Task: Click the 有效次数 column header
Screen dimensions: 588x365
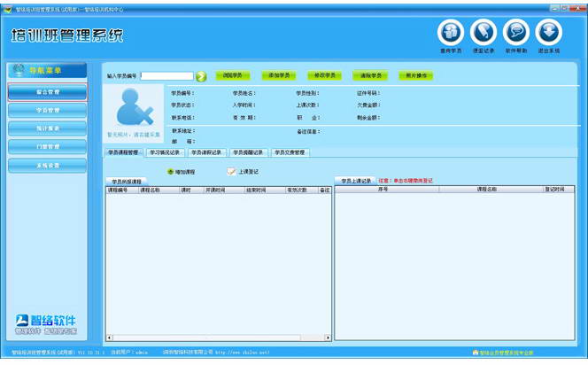Action: point(301,190)
